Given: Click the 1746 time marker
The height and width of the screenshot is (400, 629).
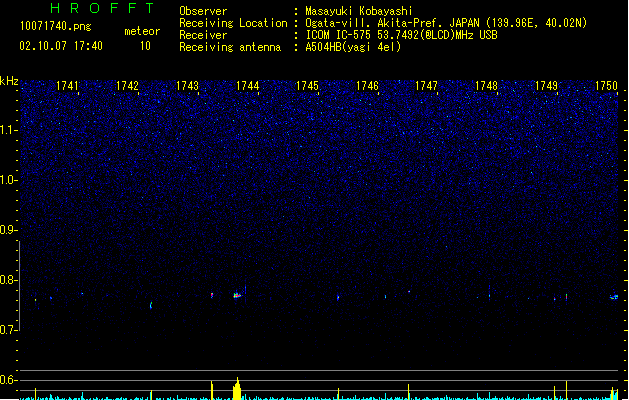Looking at the screenshot, I should coord(367,86).
